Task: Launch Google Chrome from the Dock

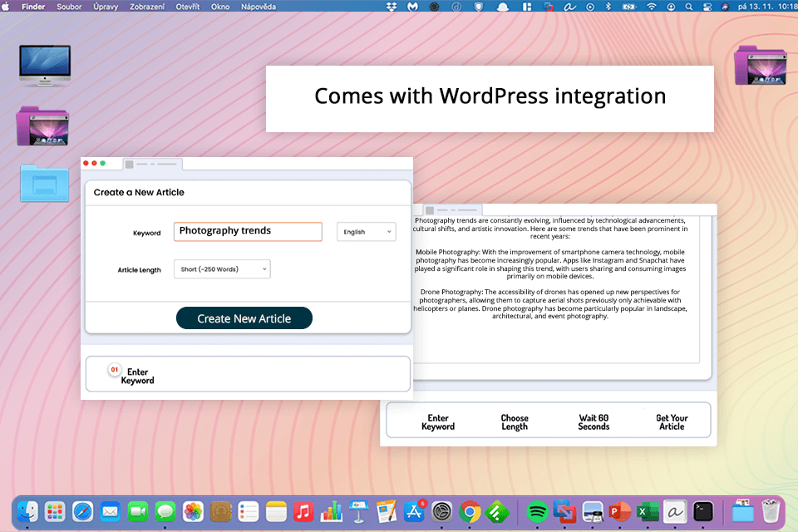Action: click(x=469, y=512)
